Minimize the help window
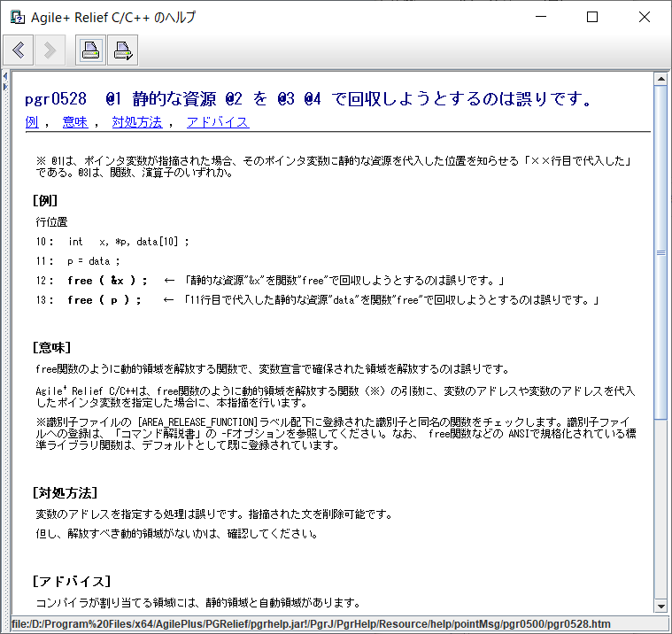The width and height of the screenshot is (672, 634). pos(541,17)
